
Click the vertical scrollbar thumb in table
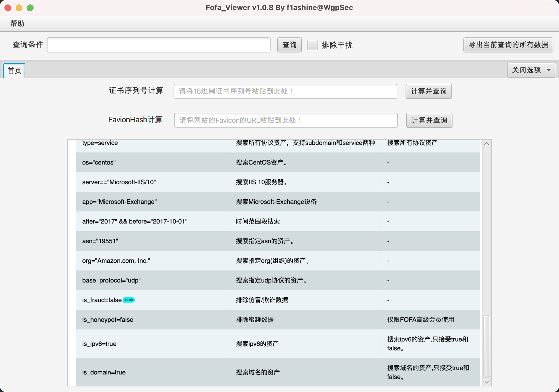click(x=487, y=346)
